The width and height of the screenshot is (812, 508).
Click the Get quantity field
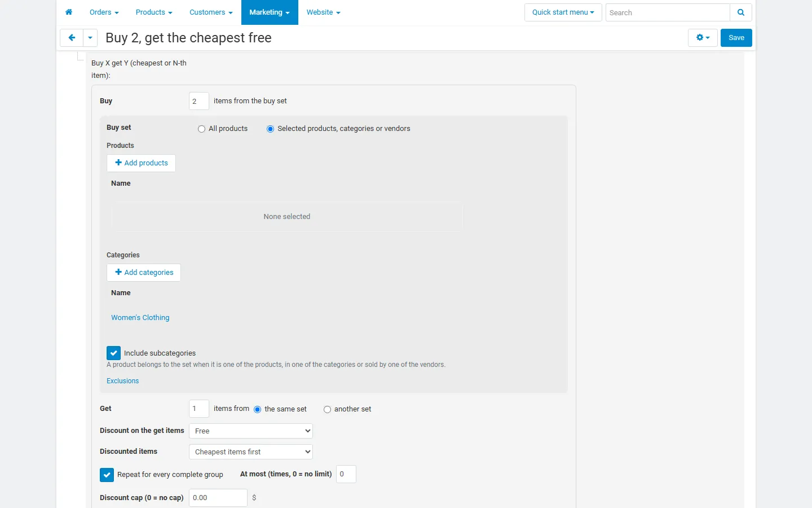199,409
